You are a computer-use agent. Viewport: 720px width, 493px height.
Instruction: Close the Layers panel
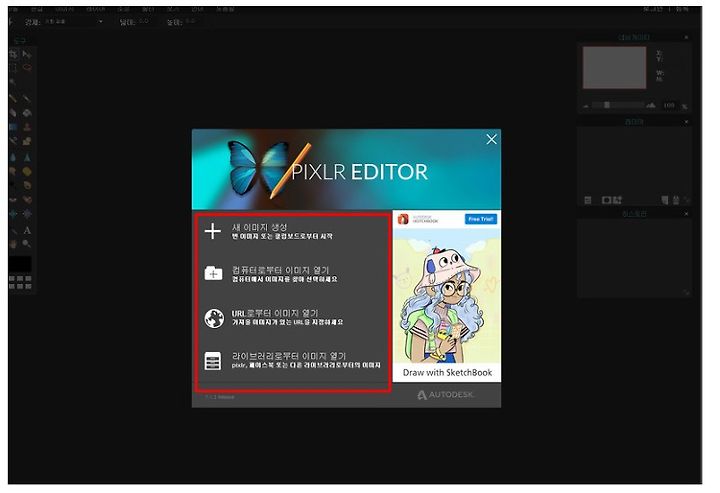pos(686,122)
